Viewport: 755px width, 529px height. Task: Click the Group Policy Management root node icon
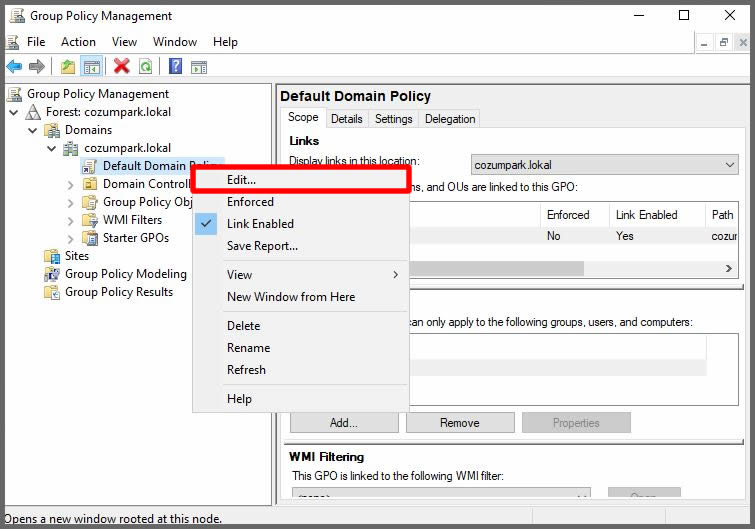click(15, 94)
